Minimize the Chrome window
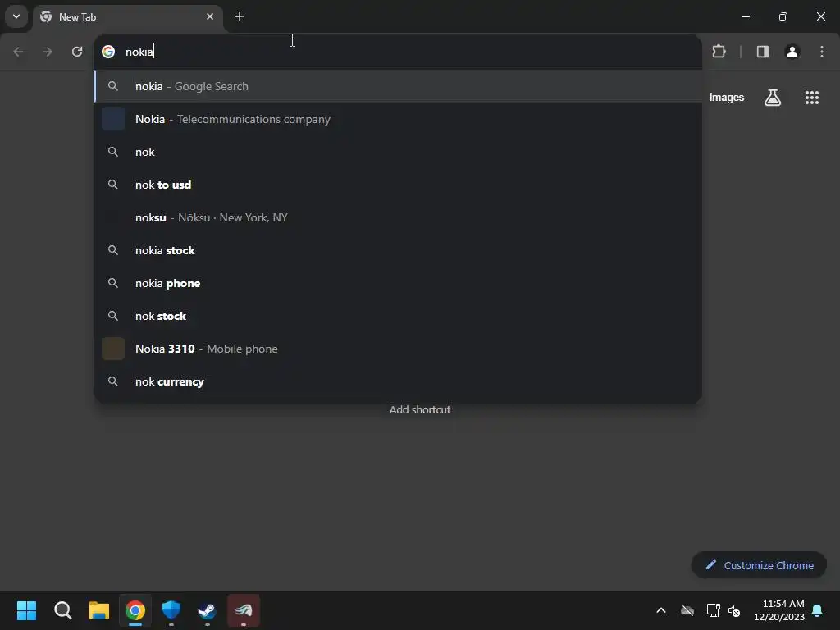840x630 pixels. [x=745, y=16]
